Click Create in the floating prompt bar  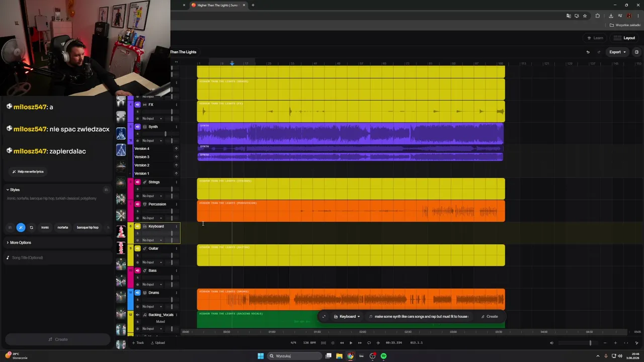(489, 317)
